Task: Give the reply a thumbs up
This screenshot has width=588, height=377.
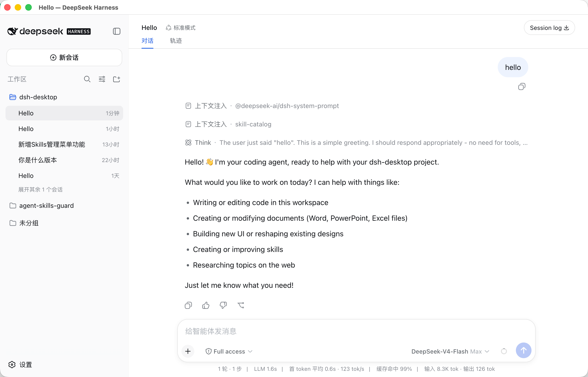Action: 206,305
